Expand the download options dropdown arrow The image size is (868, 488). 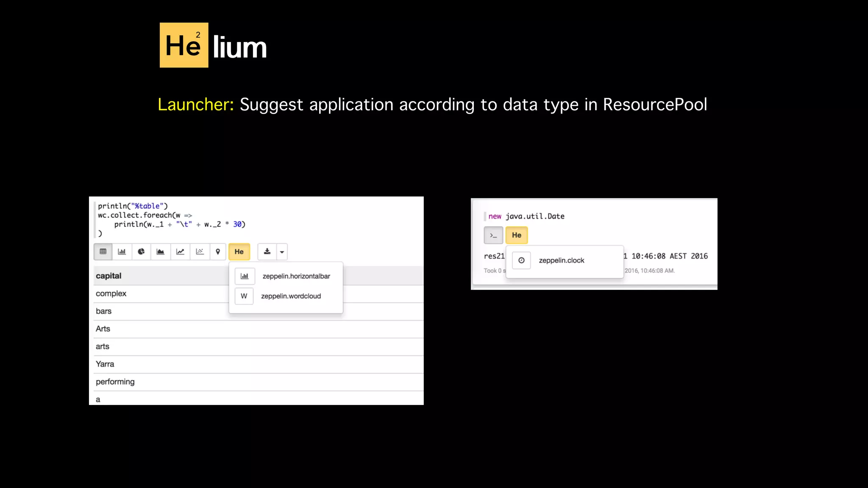[x=282, y=252]
